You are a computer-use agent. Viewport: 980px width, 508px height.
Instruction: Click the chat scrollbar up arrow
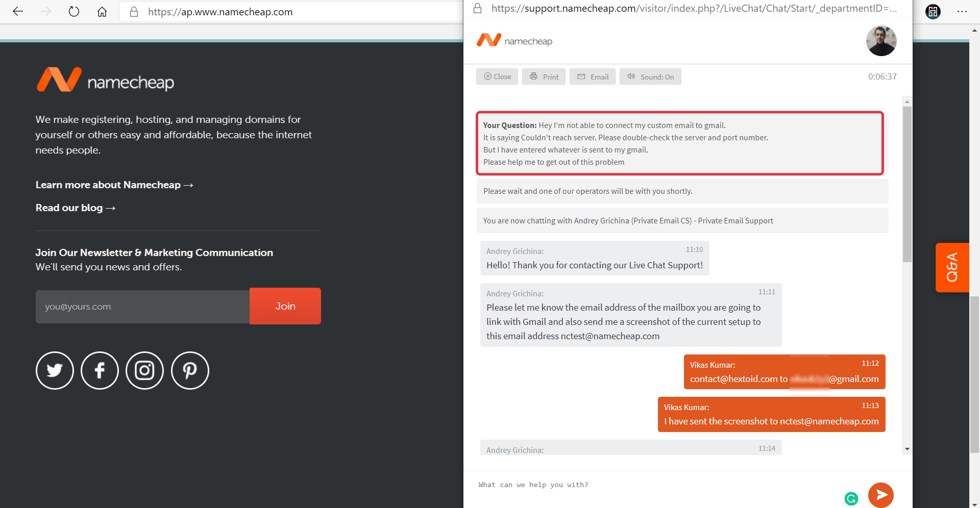click(x=907, y=101)
